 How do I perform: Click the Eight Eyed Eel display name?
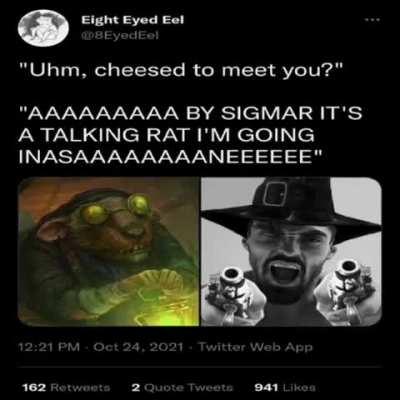point(132,20)
